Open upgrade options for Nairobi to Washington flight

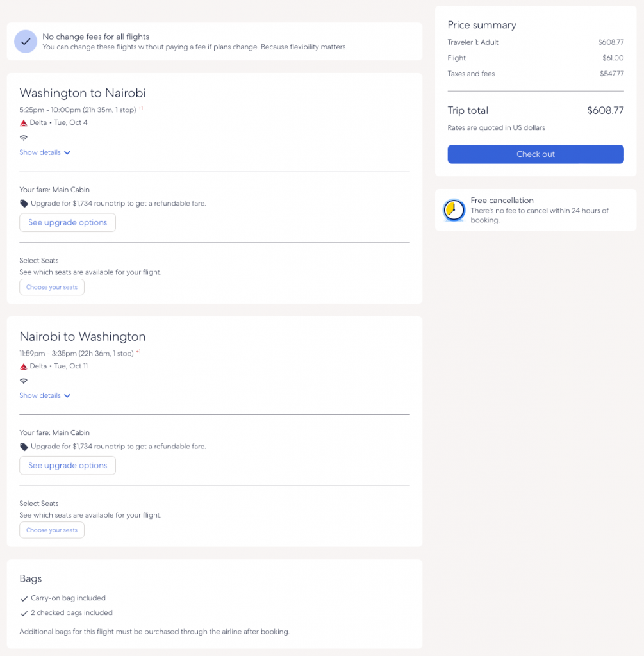point(67,466)
